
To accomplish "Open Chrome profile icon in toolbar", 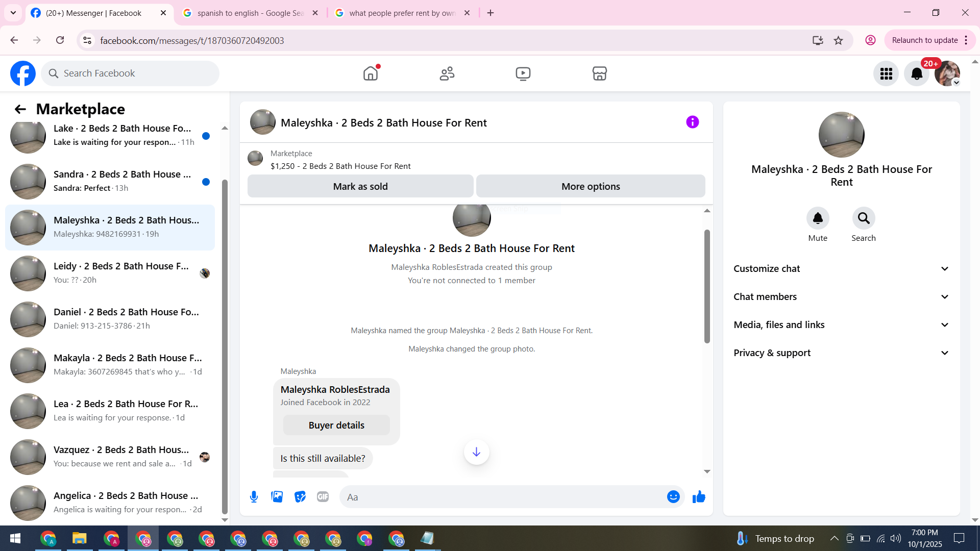I will 870,40.
